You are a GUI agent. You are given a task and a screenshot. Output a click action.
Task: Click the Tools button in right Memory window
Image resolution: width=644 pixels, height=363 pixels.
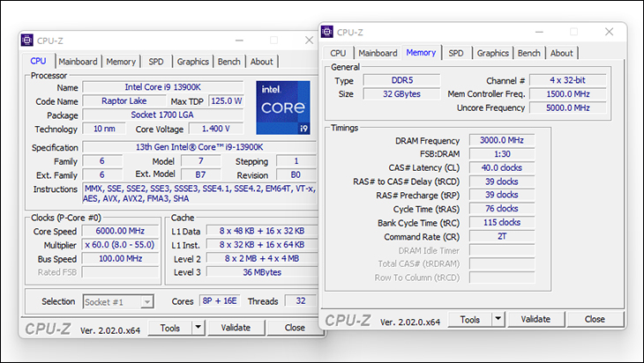point(470,319)
